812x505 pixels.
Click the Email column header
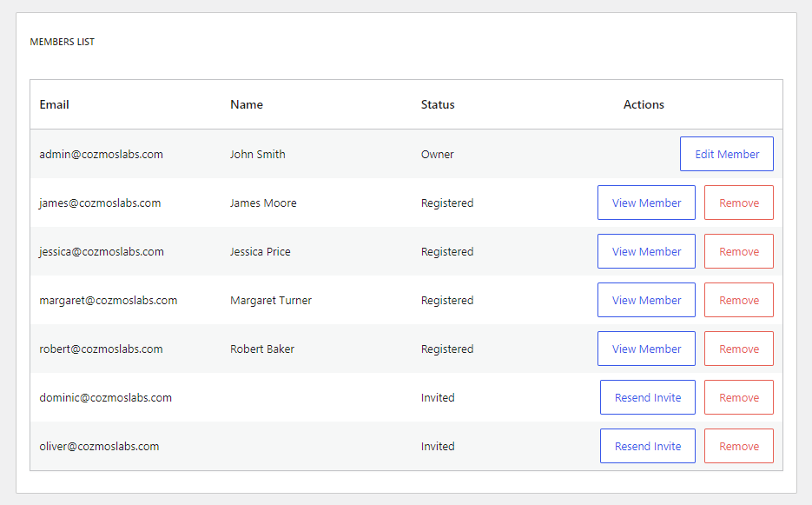point(55,104)
